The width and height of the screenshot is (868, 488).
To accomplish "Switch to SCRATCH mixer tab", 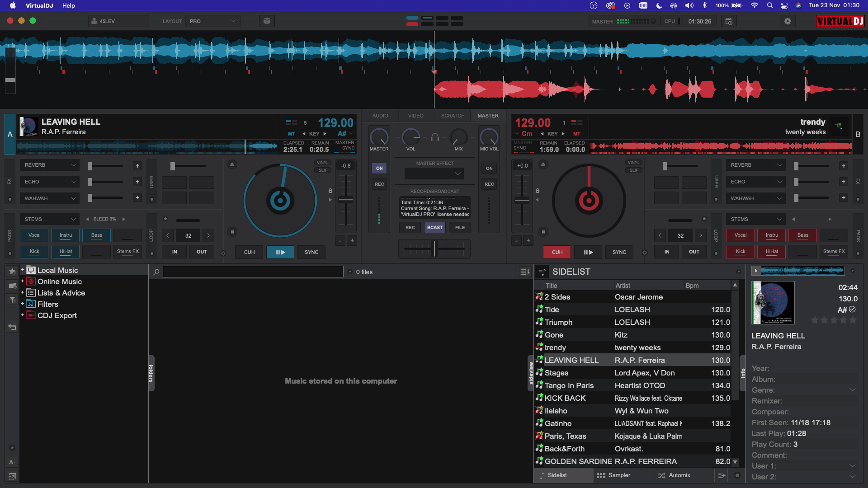I will 453,116.
